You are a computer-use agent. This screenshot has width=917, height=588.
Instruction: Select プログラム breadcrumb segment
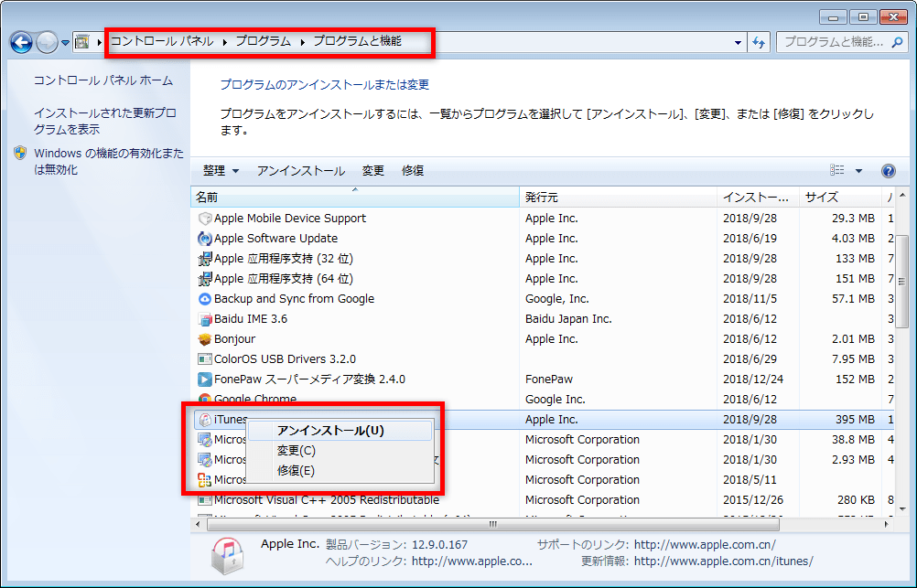264,41
